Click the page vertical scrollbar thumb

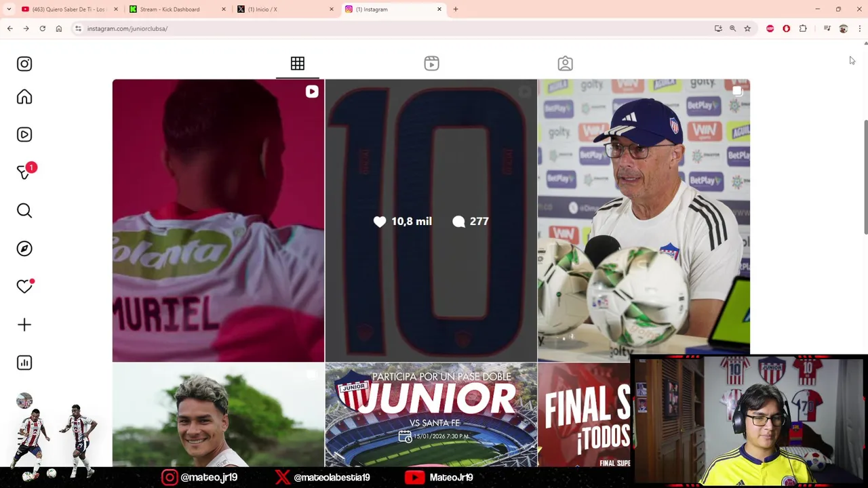(865, 178)
